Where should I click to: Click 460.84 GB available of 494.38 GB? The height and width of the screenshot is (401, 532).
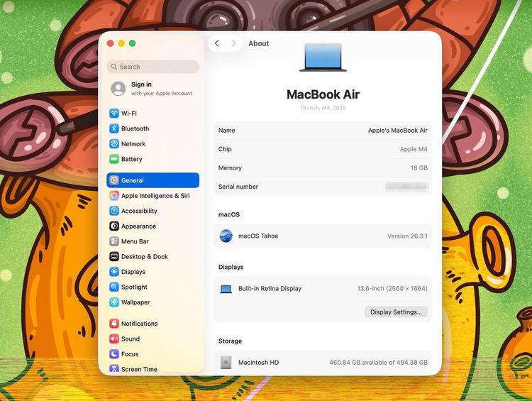click(x=378, y=363)
